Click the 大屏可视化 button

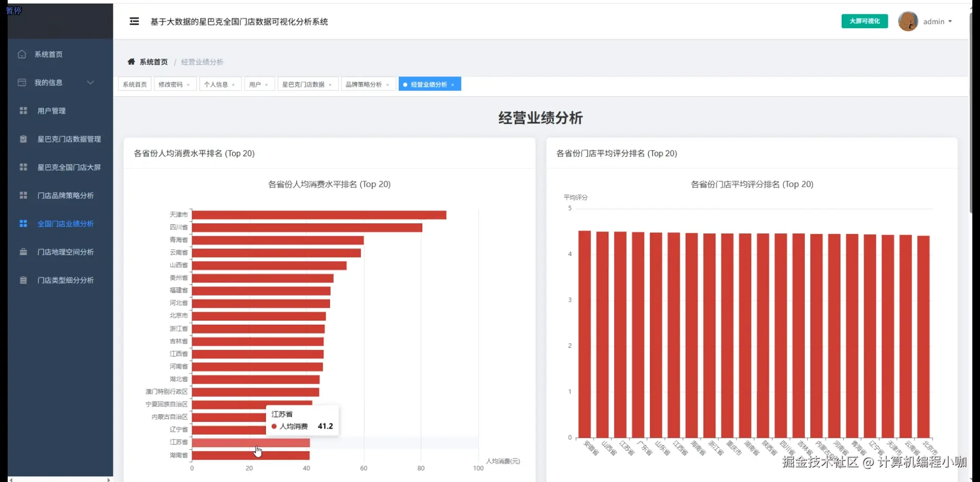864,22
